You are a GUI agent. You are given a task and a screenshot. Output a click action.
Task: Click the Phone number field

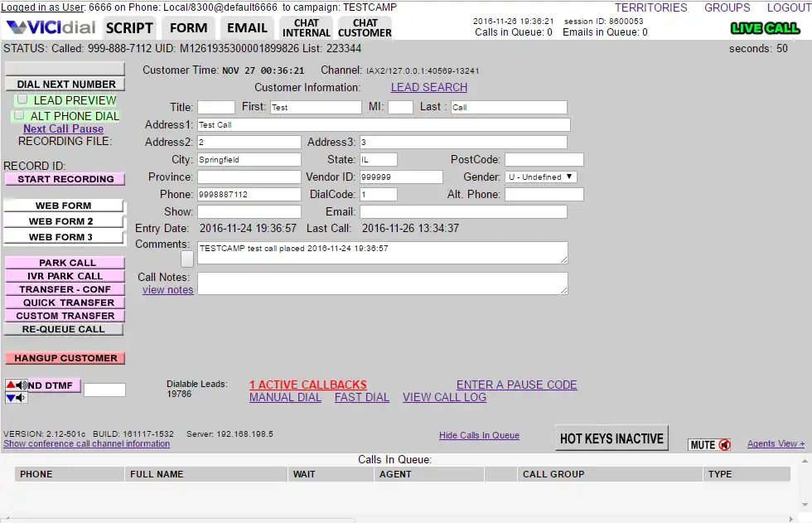click(249, 194)
